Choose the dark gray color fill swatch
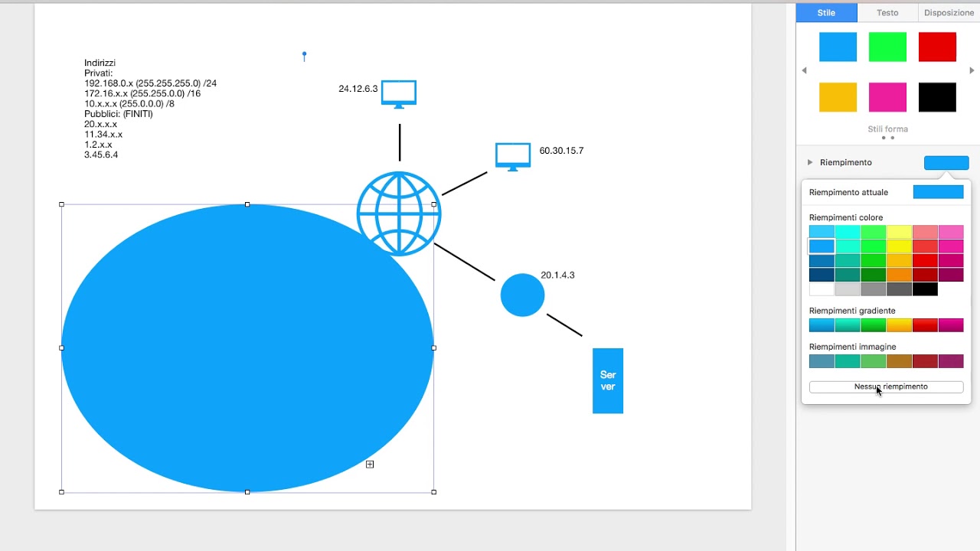This screenshot has height=551, width=980. click(x=900, y=289)
